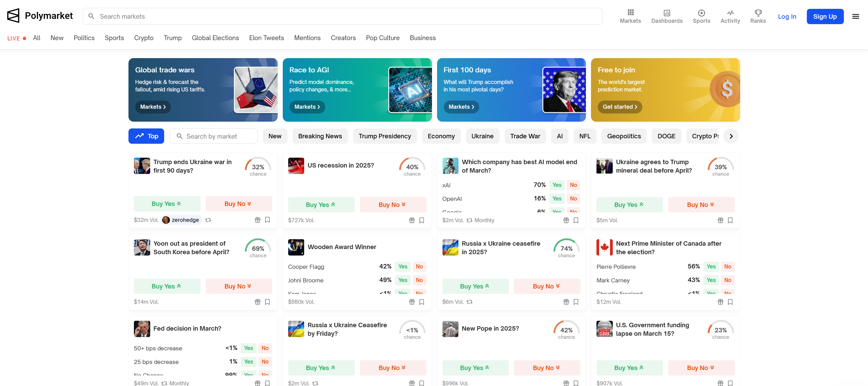Buy Yes on US recession in 2025

(321, 205)
